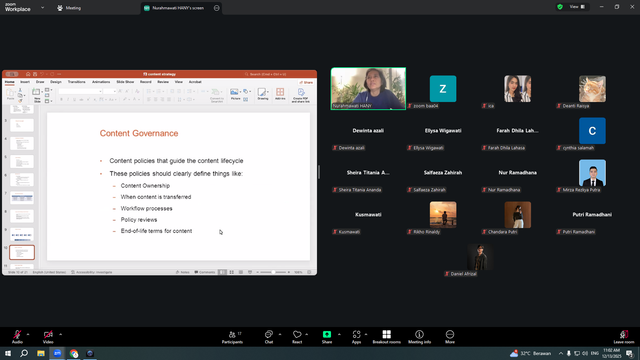This screenshot has width=640, height=360.
Task: Click the Convert to SmartArt icon
Action: (x=216, y=95)
